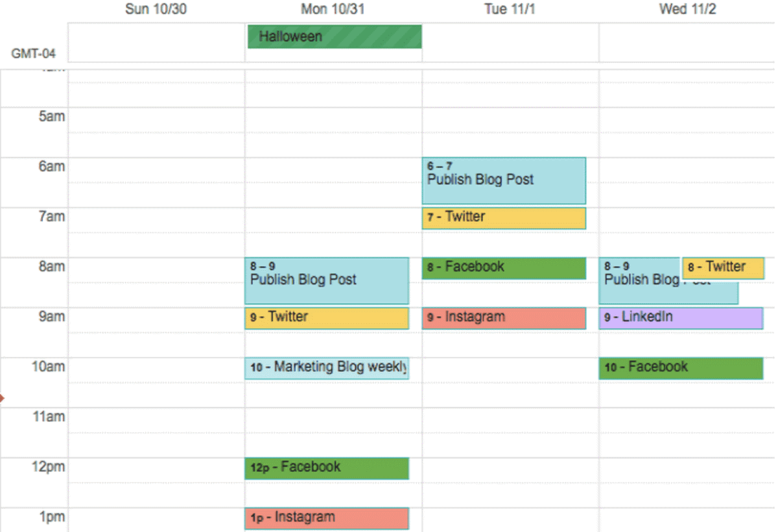Select the LinkedIn event on Wednesday
Viewport: 778px width, 532px height.
point(681,318)
